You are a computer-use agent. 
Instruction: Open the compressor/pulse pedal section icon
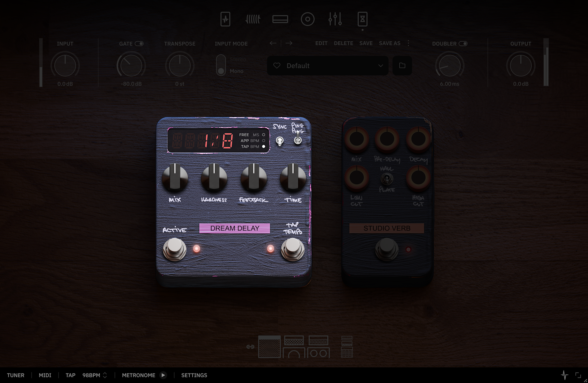(225, 19)
